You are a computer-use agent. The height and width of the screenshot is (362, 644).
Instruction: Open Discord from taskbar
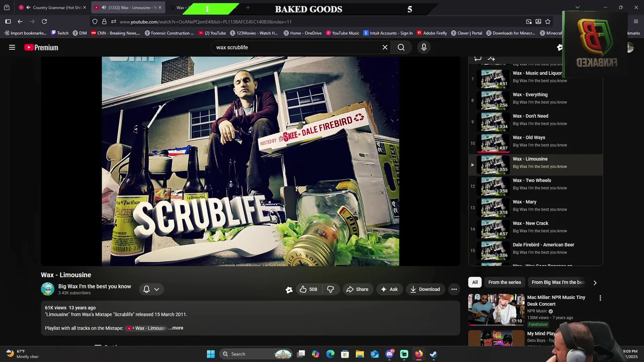[x=389, y=354]
